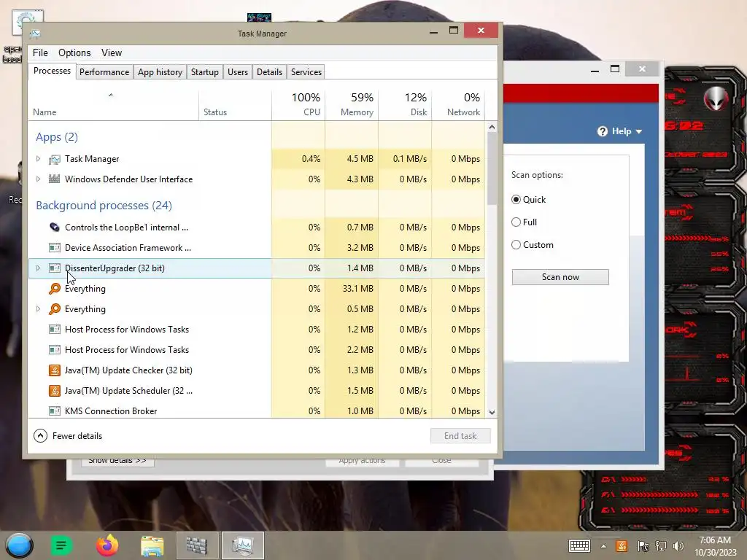
Task: Expand the Windows Defender User Interface row
Action: coord(38,179)
